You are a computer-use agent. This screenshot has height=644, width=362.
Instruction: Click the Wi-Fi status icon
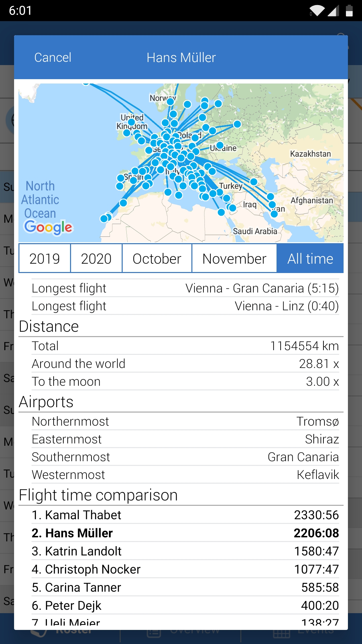pos(316,10)
